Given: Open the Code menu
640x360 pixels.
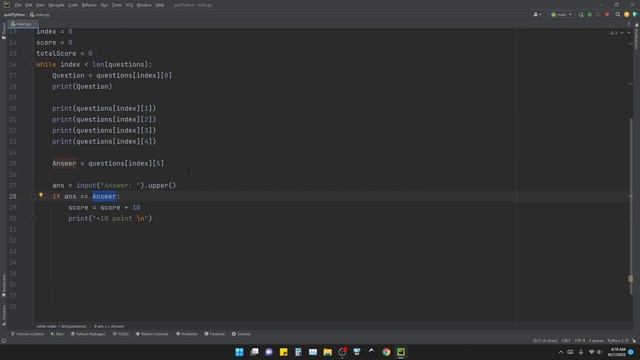Looking at the screenshot, I should point(73,5).
